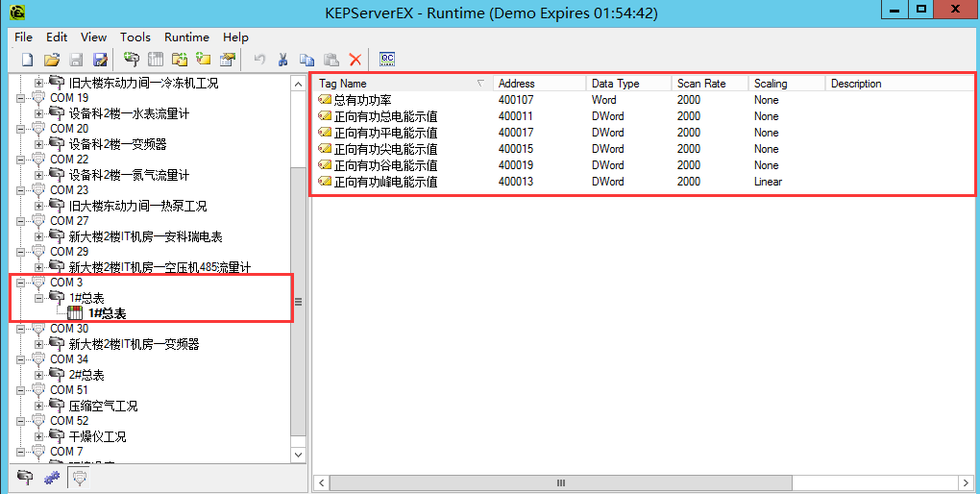Image resolution: width=980 pixels, height=494 pixels.
Task: Open the Runtime menu
Action: pyautogui.click(x=186, y=37)
